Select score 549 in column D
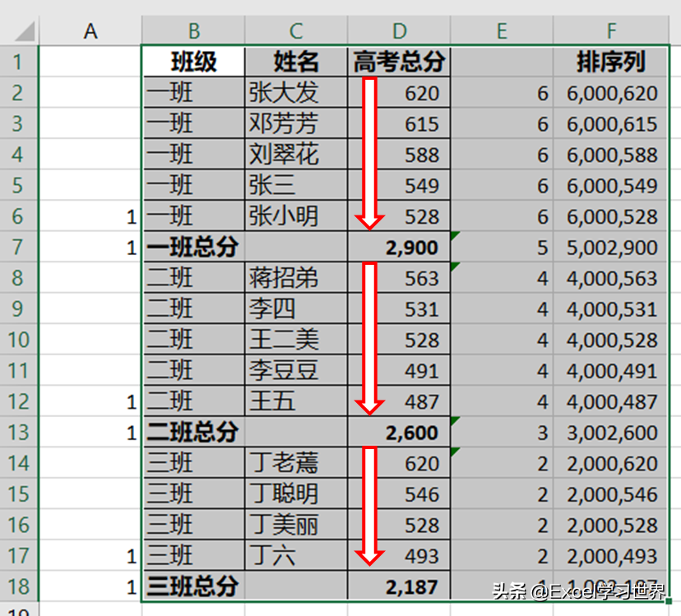Viewport: 681px width, 616px height. click(399, 185)
